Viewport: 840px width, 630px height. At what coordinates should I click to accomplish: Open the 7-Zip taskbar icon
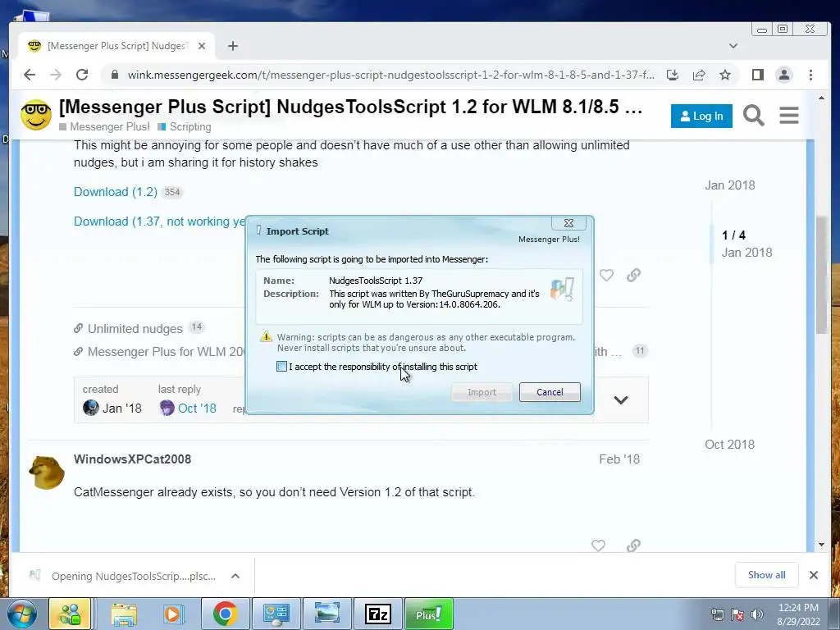tap(378, 614)
